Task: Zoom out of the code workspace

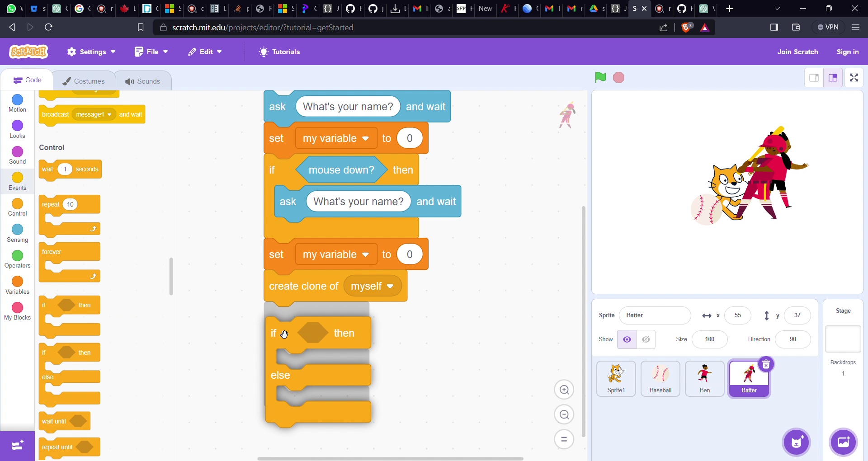Action: pyautogui.click(x=564, y=415)
